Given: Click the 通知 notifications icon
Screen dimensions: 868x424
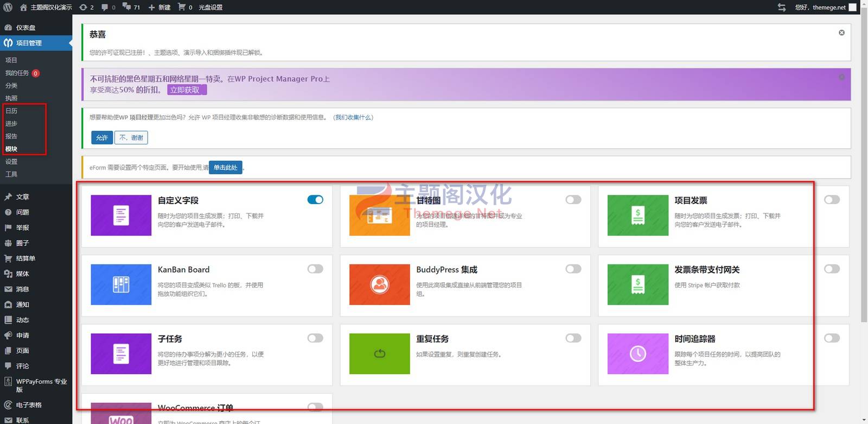Looking at the screenshot, I should pyautogui.click(x=8, y=305).
